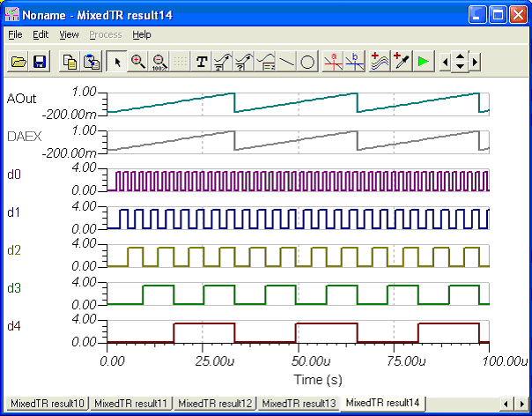Screen dimensions: 532x416
Task: Select the ellipse drawing tool
Action: pos(307,62)
